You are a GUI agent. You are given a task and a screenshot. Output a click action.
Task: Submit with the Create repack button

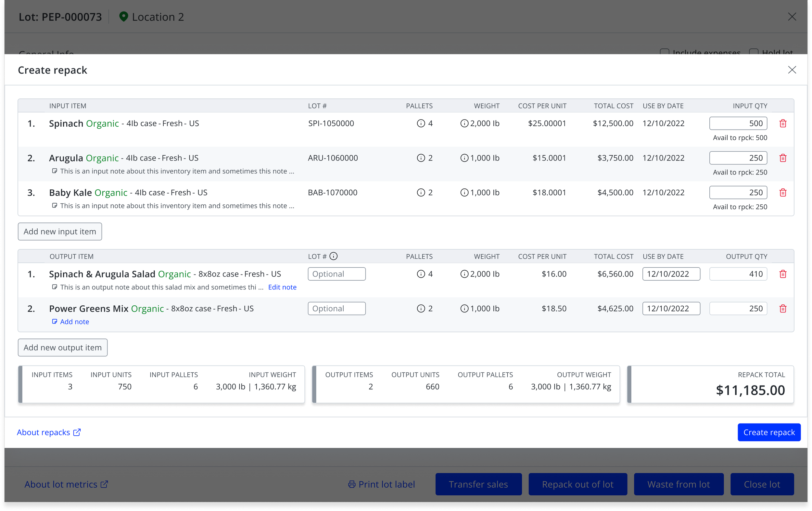pyautogui.click(x=768, y=432)
